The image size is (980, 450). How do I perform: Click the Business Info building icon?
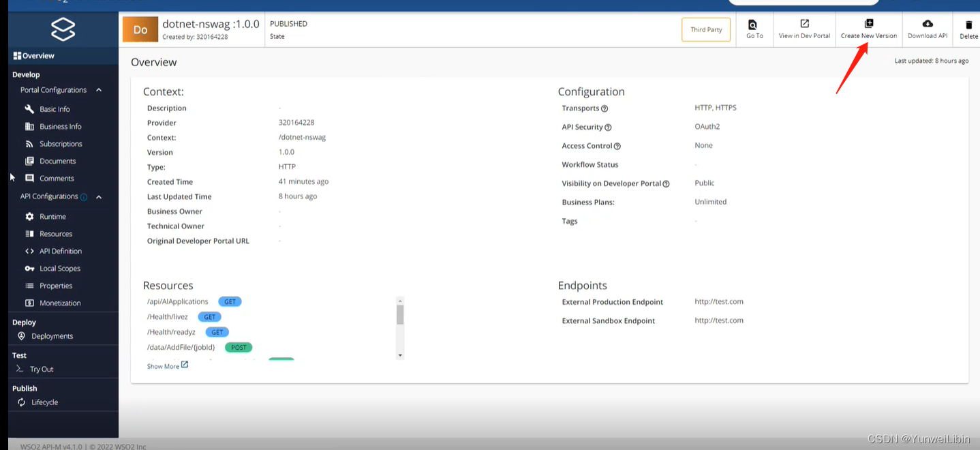29,126
